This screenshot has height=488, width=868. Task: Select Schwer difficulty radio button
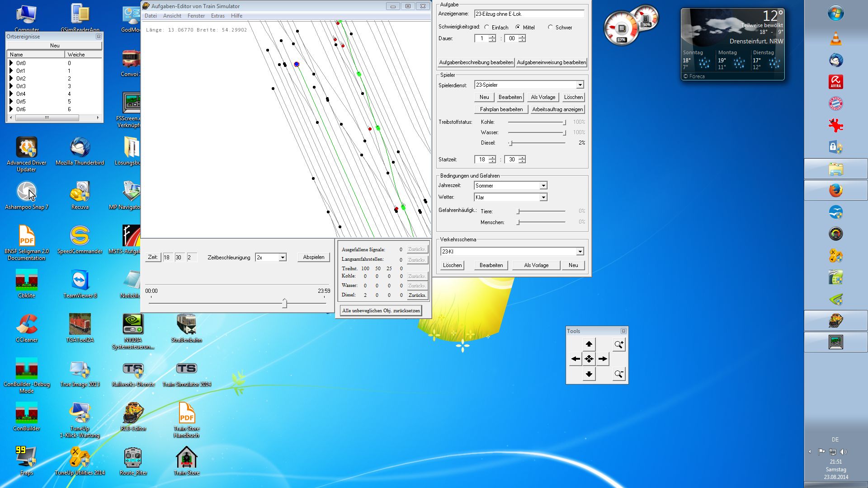pos(550,27)
